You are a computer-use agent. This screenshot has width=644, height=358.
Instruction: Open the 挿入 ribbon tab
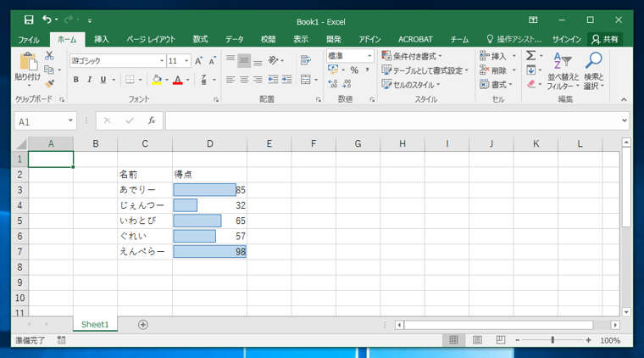point(102,40)
